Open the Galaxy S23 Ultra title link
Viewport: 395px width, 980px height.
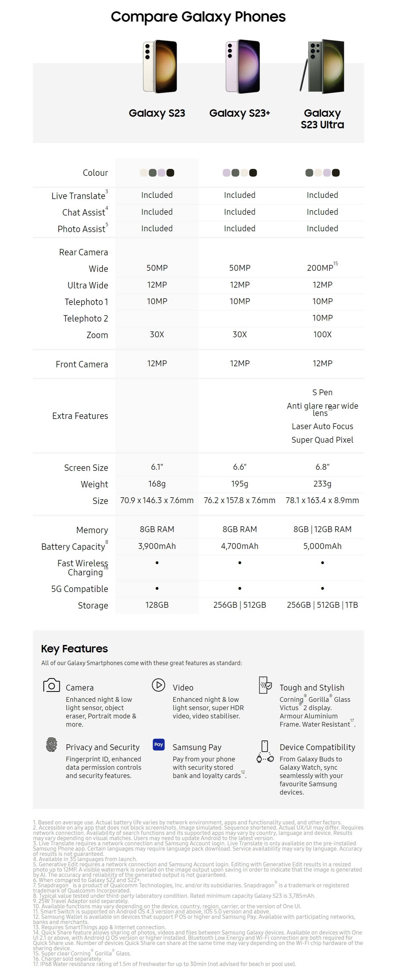click(x=322, y=119)
